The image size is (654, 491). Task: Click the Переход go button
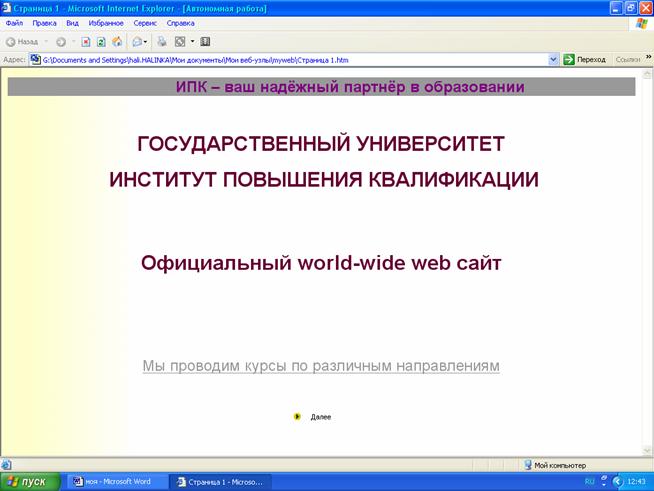coord(585,59)
